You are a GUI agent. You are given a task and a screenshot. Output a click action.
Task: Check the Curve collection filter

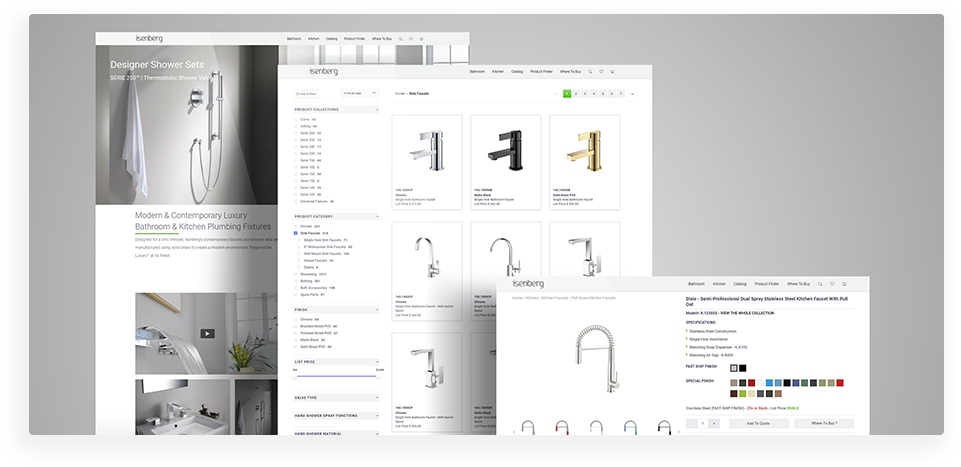click(x=296, y=120)
